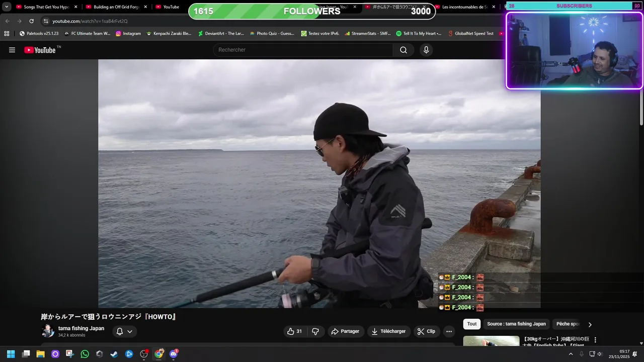Open the three-dot more actions menu
The width and height of the screenshot is (644, 362).
(449, 331)
